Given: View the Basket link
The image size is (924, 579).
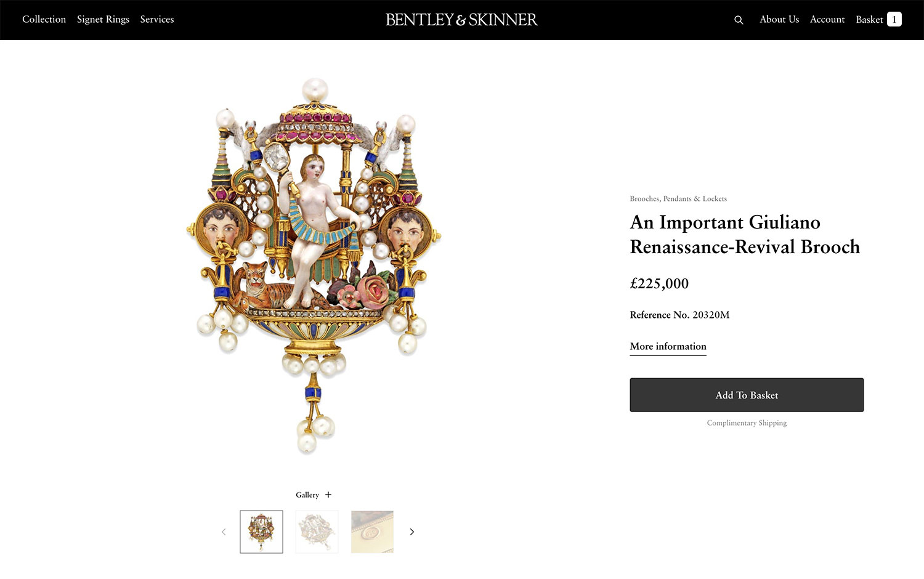Looking at the screenshot, I should tap(869, 20).
